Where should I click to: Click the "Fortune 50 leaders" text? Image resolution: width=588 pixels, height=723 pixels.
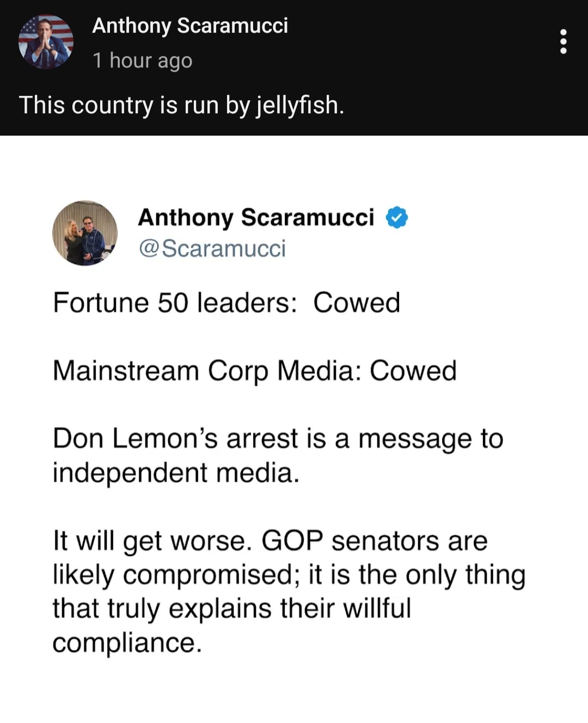(x=174, y=303)
